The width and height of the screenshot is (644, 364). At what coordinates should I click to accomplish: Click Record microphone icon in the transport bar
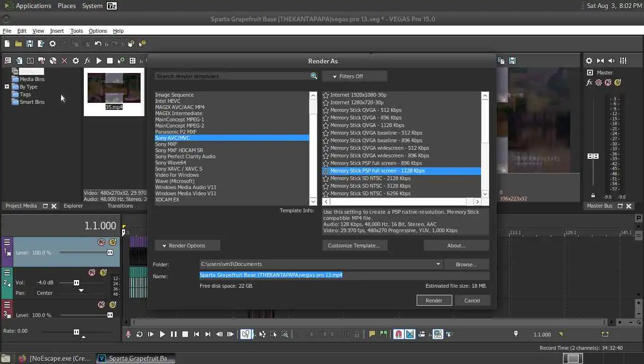pos(128,334)
